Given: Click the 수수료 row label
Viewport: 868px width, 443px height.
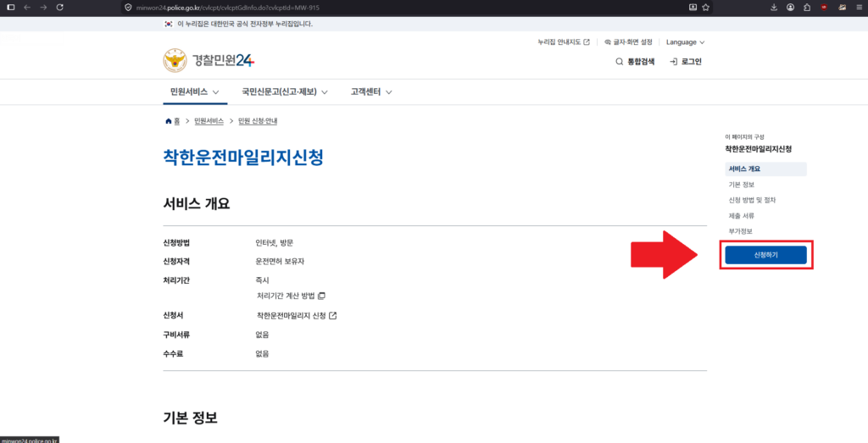Looking at the screenshot, I should pos(173,353).
